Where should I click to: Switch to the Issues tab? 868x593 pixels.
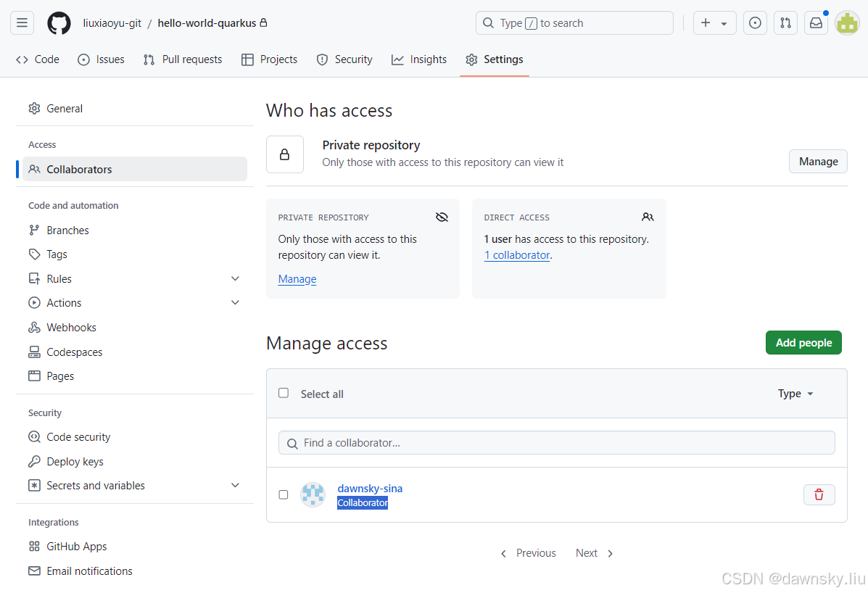101,59
